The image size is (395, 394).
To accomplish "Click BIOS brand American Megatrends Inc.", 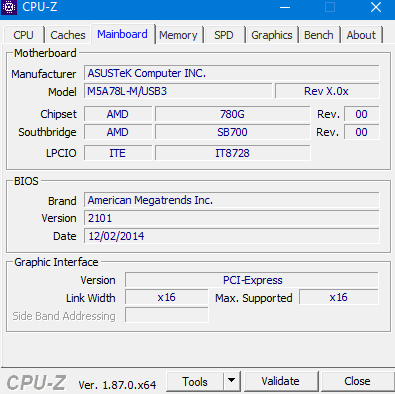I will pos(232,200).
